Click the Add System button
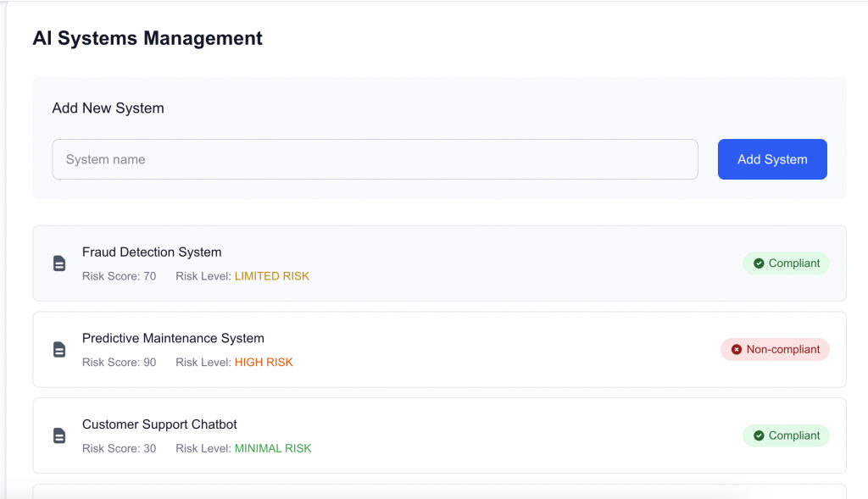 [772, 158]
